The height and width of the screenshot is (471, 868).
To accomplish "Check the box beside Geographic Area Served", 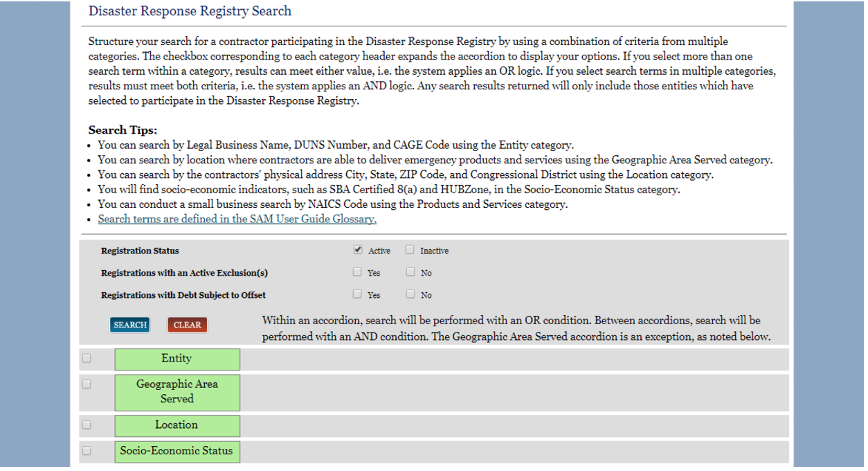I will (x=87, y=383).
